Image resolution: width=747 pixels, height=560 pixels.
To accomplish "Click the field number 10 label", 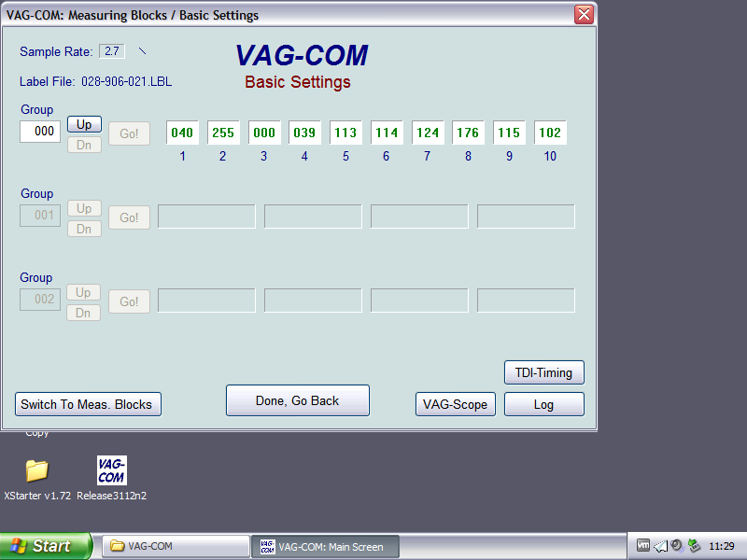I will 550,156.
